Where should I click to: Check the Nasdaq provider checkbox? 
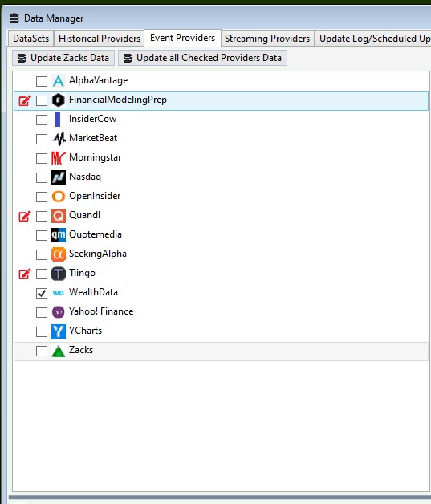(42, 177)
